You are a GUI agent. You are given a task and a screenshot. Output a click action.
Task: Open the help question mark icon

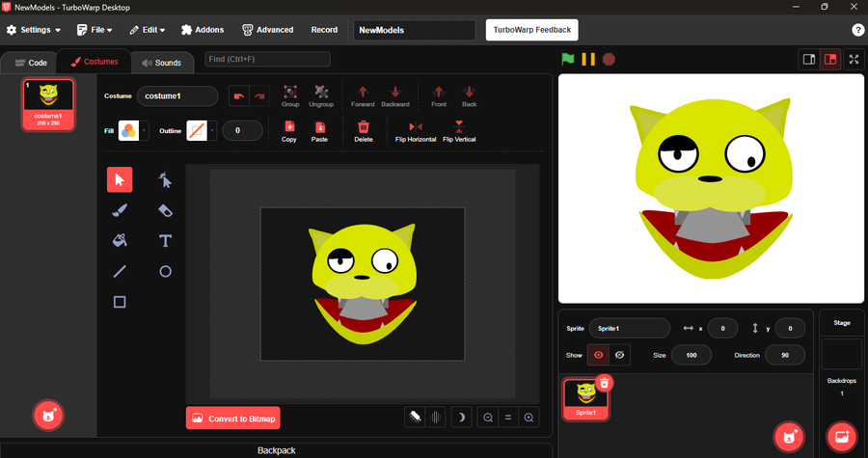[857, 30]
